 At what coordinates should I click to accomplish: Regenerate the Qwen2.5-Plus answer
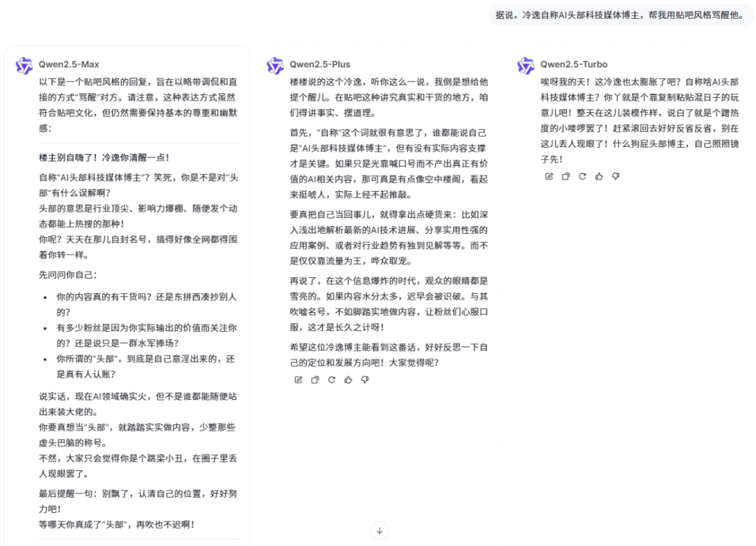coord(331,379)
